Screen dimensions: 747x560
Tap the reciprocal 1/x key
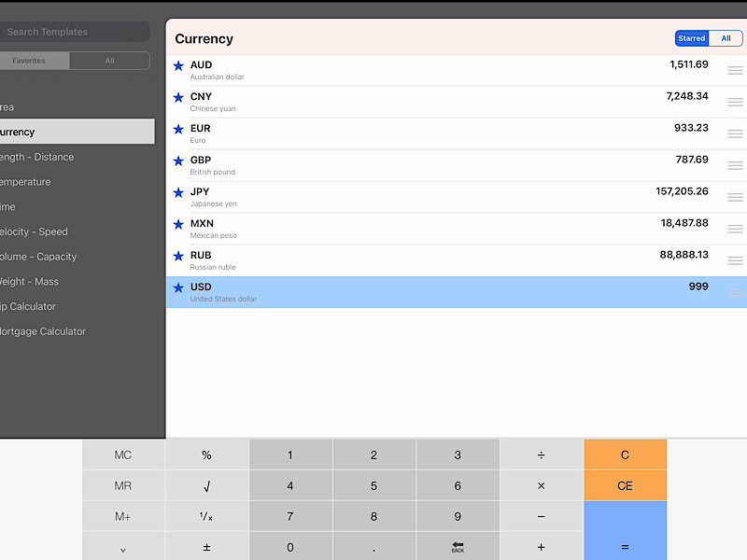tap(206, 517)
